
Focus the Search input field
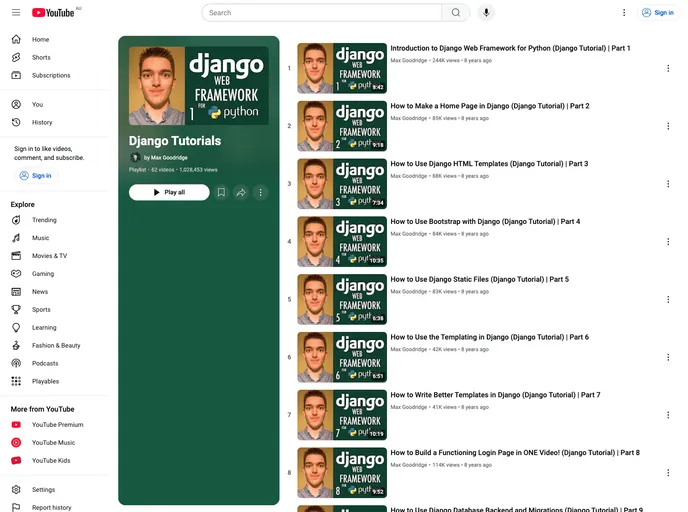(x=322, y=13)
